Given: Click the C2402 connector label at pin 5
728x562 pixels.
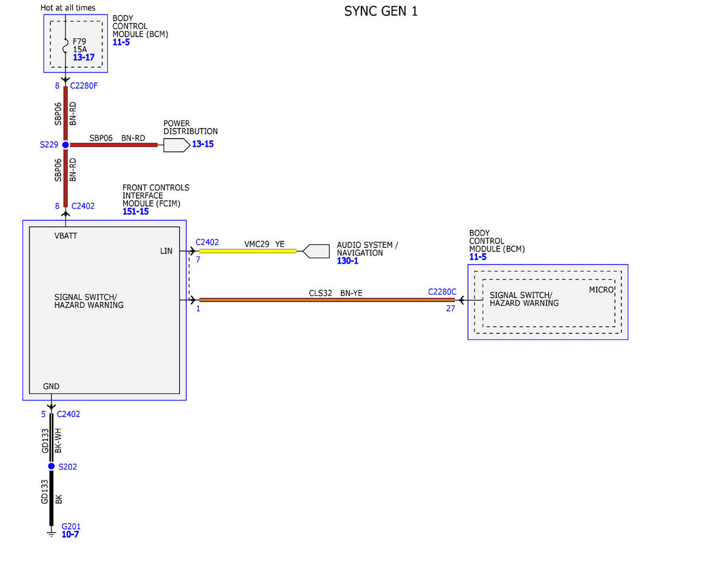Looking at the screenshot, I should (x=69, y=414).
